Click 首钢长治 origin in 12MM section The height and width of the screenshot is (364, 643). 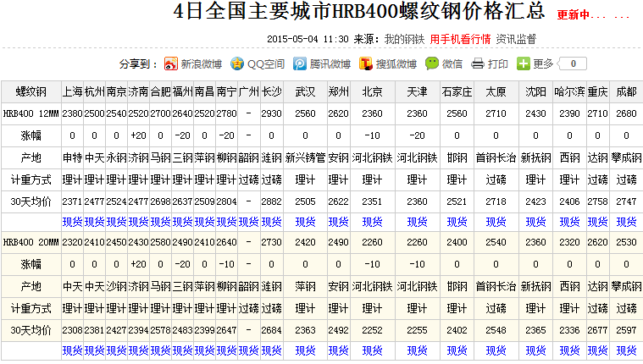tap(496, 157)
